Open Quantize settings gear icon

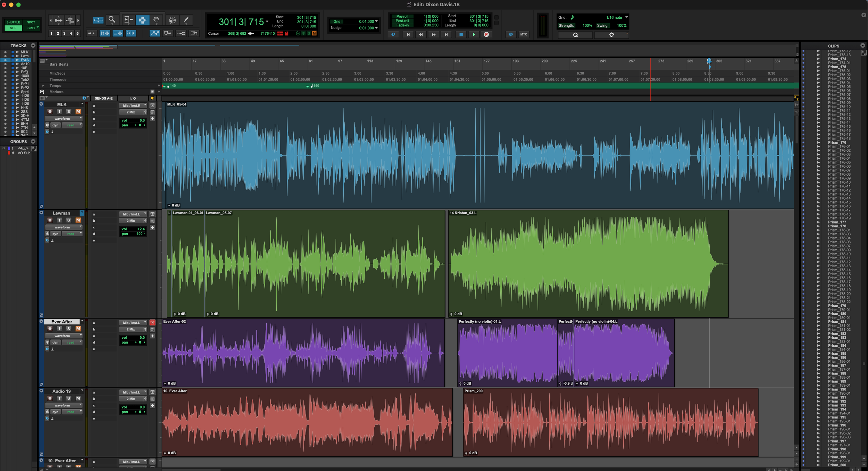point(611,35)
